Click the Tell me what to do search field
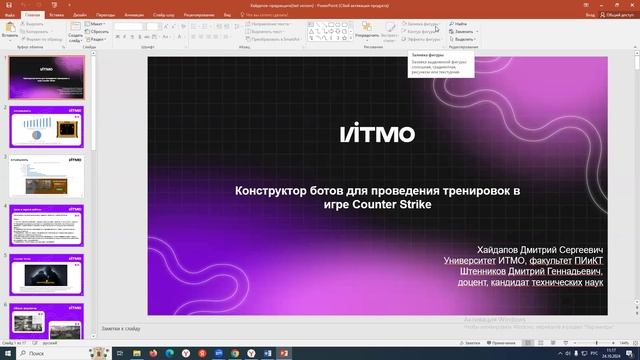The width and height of the screenshot is (640, 360). 264,15
